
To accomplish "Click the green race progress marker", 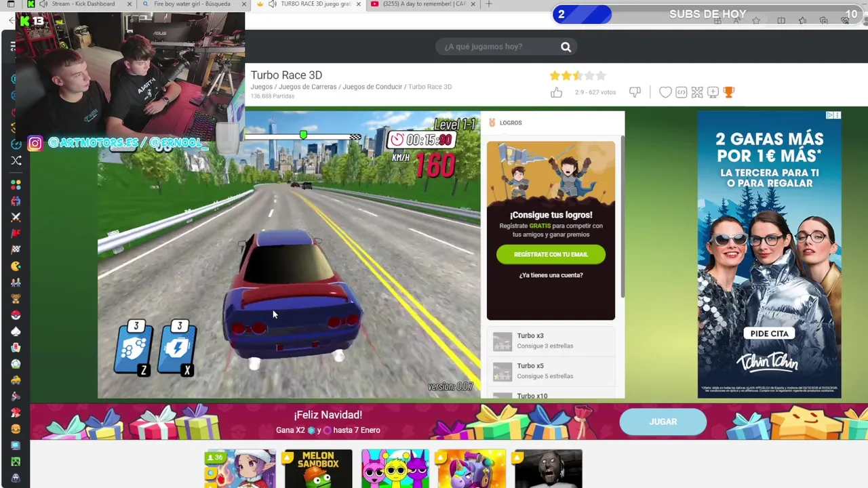I will (x=303, y=136).
